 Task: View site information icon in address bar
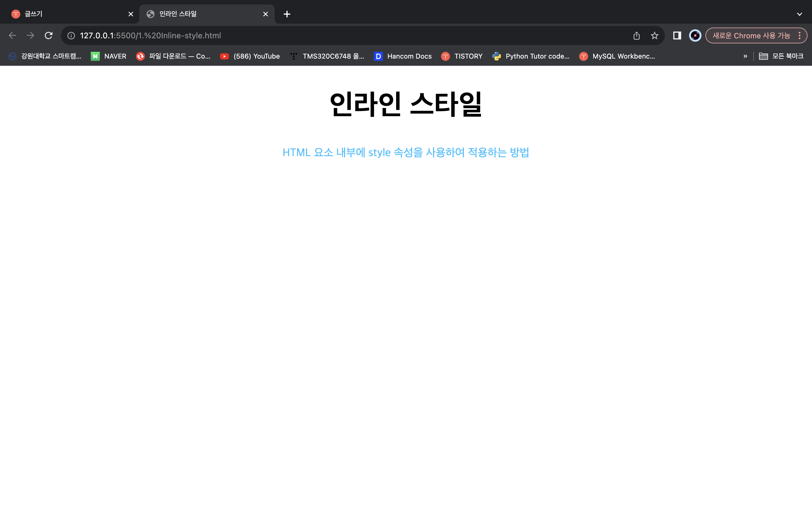click(x=71, y=35)
